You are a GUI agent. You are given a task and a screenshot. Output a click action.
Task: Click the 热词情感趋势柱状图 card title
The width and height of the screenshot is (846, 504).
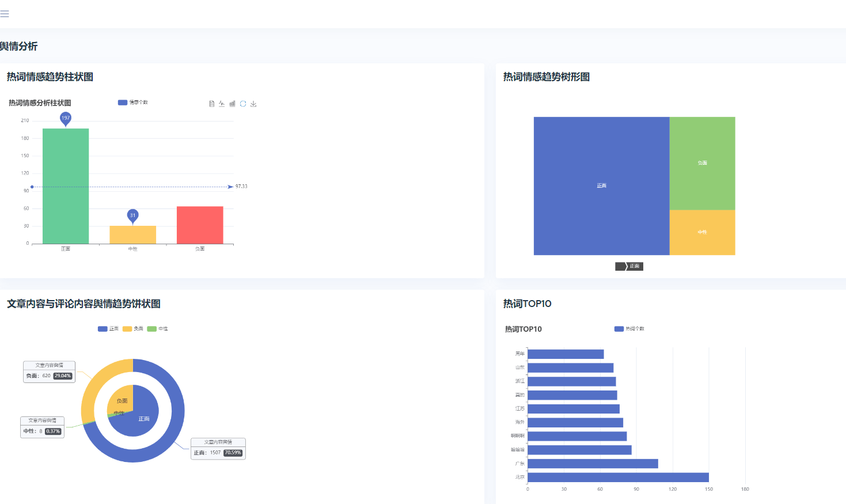pyautogui.click(x=50, y=77)
